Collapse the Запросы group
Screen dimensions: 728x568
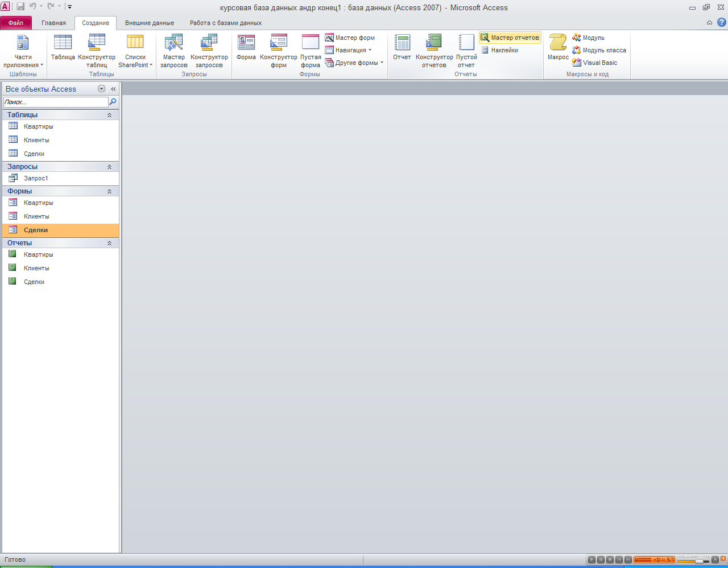click(x=110, y=167)
